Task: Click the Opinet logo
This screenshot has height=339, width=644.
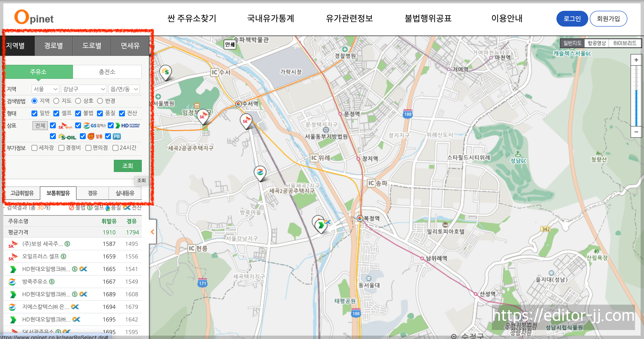Action: tap(34, 17)
